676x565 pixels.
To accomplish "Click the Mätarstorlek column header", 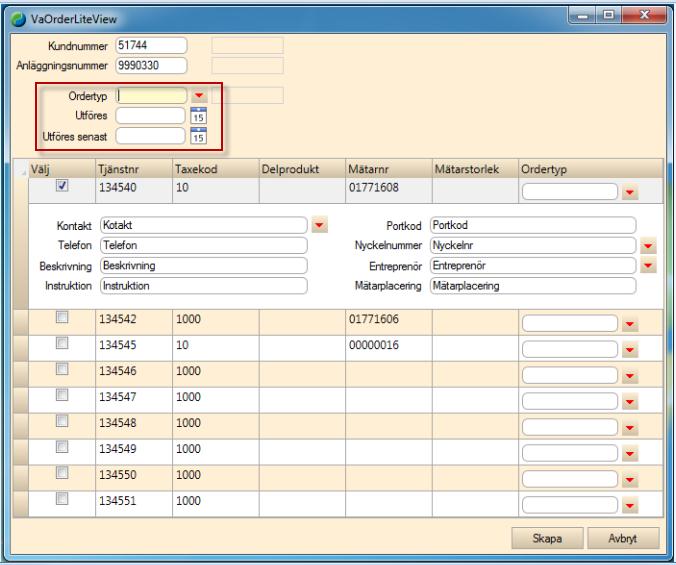I will click(x=475, y=169).
